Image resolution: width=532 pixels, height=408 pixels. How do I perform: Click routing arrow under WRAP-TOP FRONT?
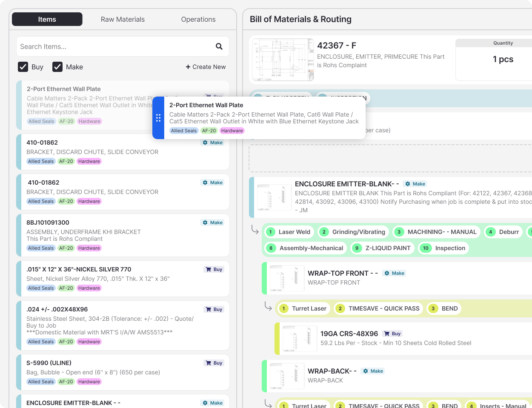(268, 306)
